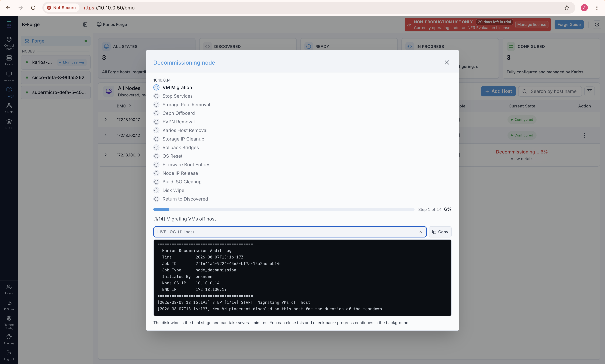Image resolution: width=605 pixels, height=364 pixels.
Task: Click the help question-mark icon
Action: click(x=597, y=24)
